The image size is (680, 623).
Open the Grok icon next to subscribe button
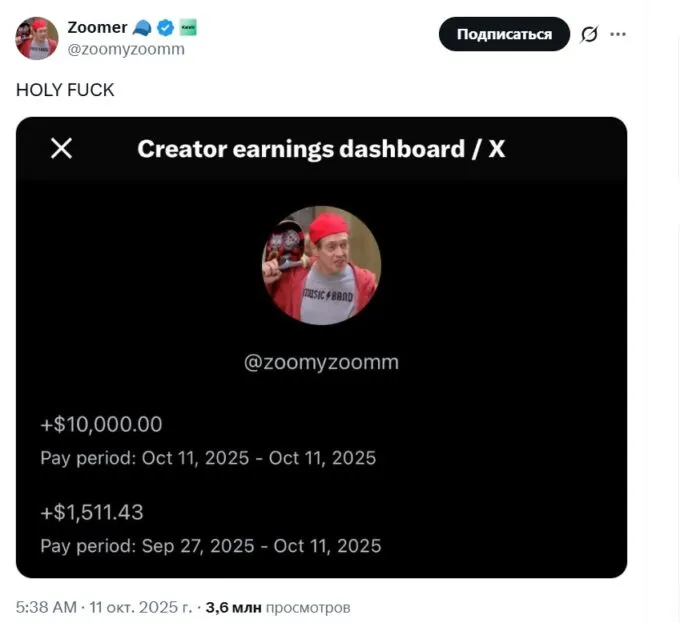point(589,34)
